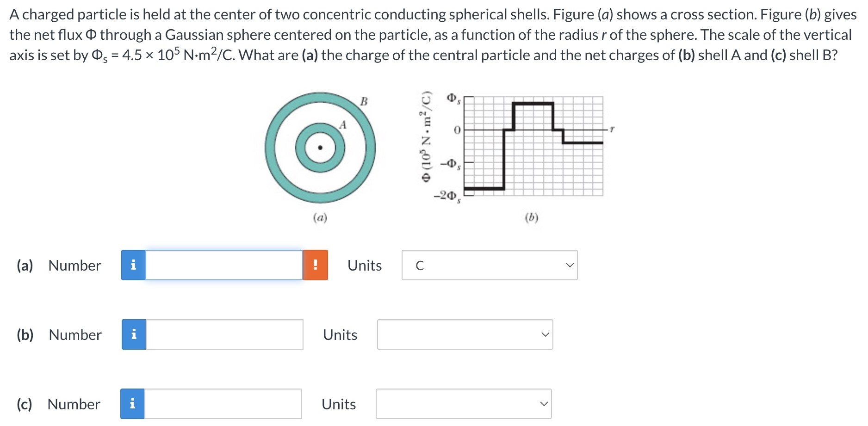Screen dimensions: 868x426
Task: Click the shell A label in the diagram
Action: (343, 124)
